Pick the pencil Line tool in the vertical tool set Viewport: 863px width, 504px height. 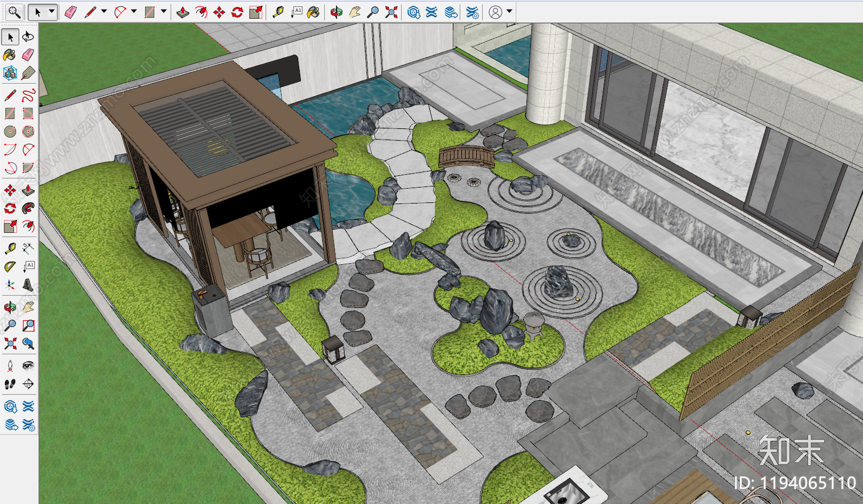pos(10,95)
